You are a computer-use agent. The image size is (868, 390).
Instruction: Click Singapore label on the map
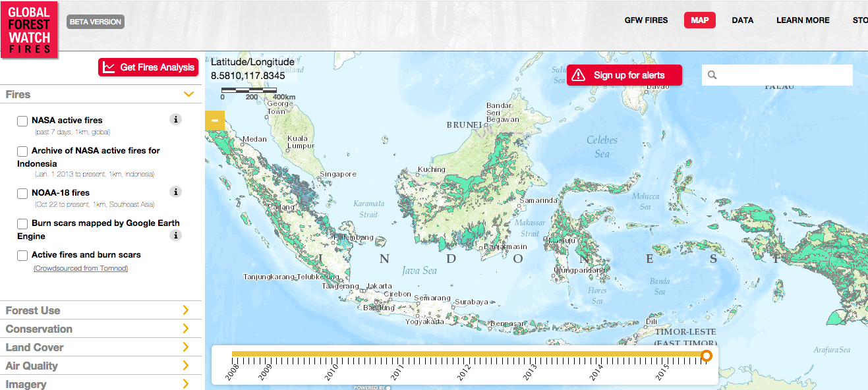point(337,175)
